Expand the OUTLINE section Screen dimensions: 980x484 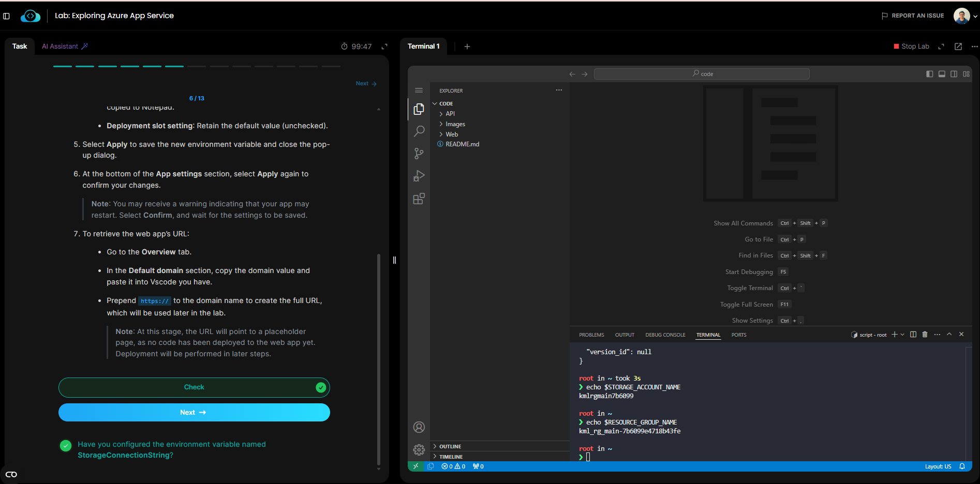click(x=450, y=446)
